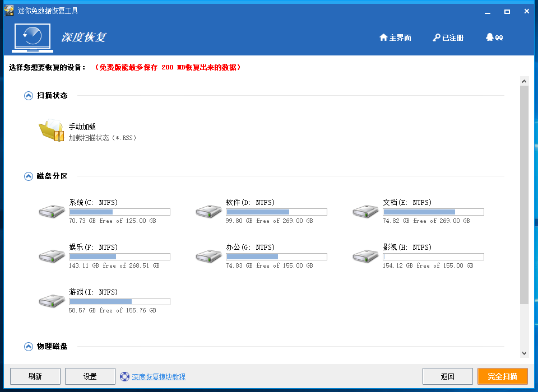Click the key icon next to 已注册
Screen dimensions: 538x392
tap(435, 37)
